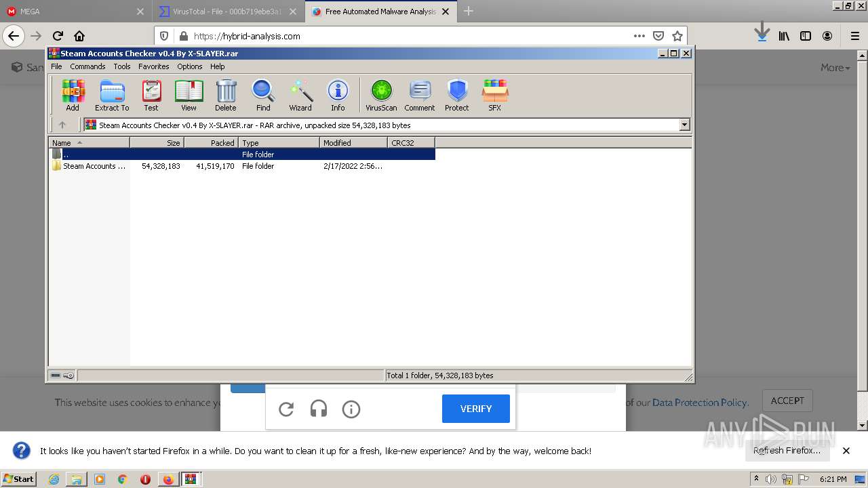Open the Commands menu

87,66
